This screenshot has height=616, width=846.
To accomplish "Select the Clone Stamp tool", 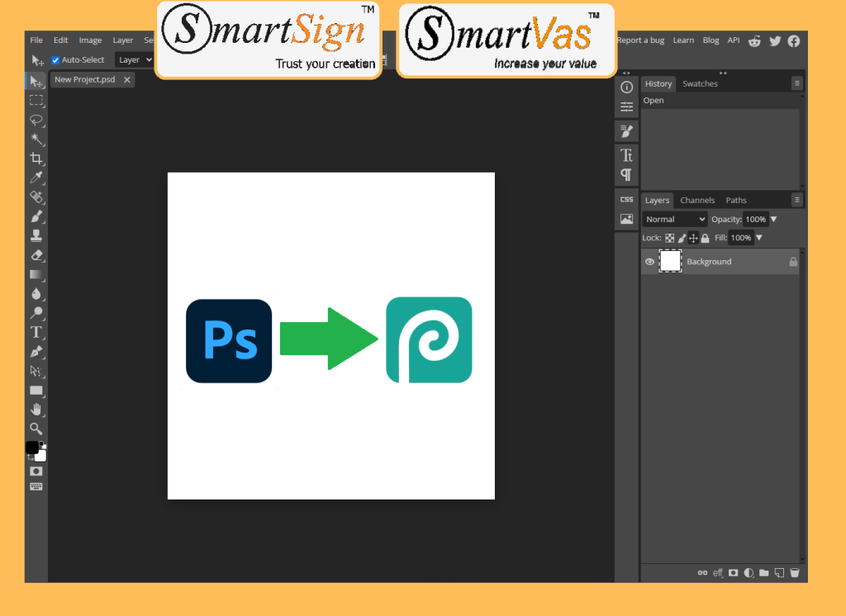I will [x=36, y=235].
